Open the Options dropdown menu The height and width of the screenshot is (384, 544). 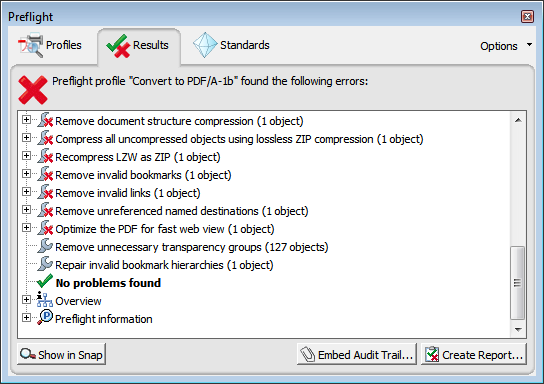click(506, 46)
